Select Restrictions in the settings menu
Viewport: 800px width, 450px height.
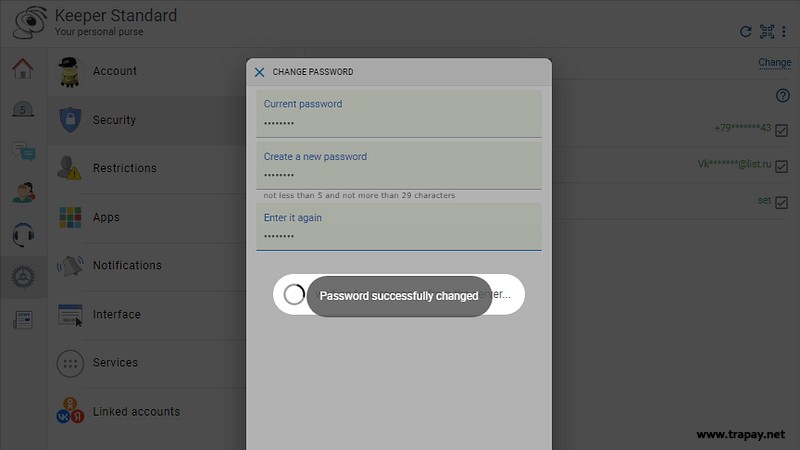click(x=124, y=168)
